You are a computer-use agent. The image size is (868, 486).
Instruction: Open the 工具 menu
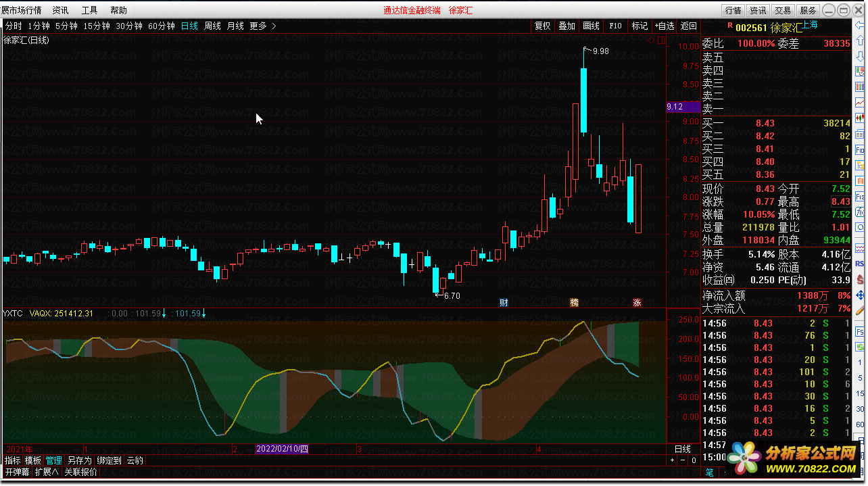[x=89, y=10]
